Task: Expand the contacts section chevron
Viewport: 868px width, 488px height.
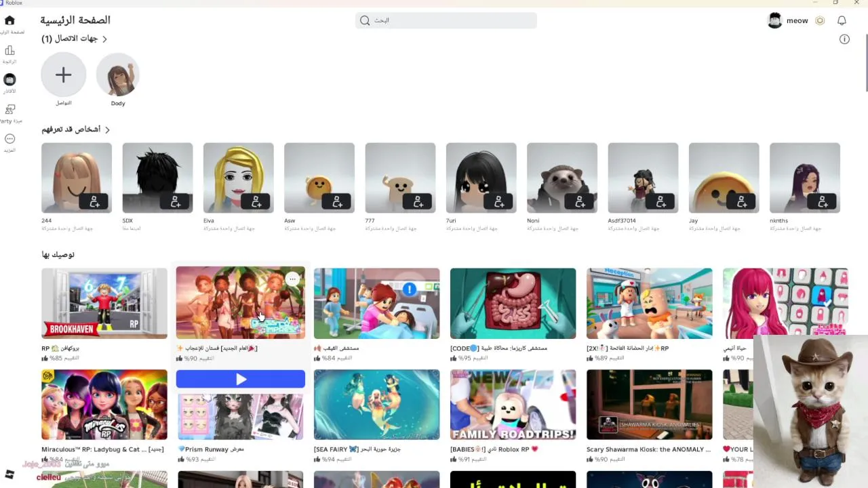Action: point(105,39)
